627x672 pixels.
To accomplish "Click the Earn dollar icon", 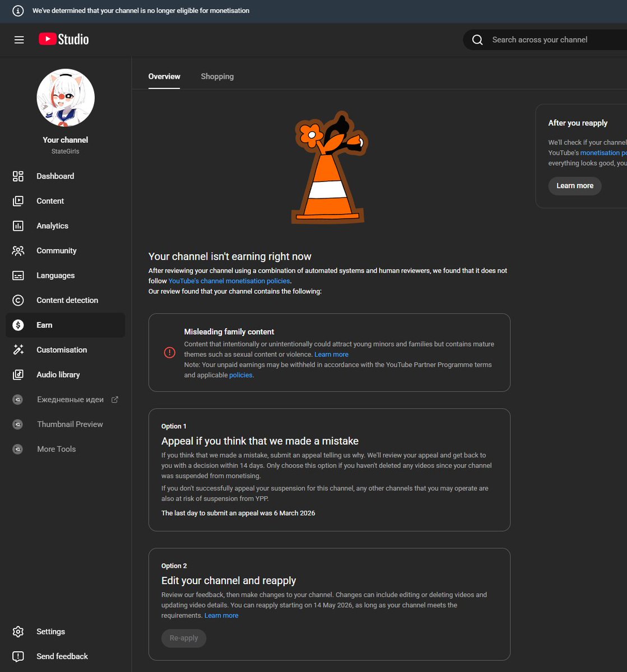I will pyautogui.click(x=18, y=325).
